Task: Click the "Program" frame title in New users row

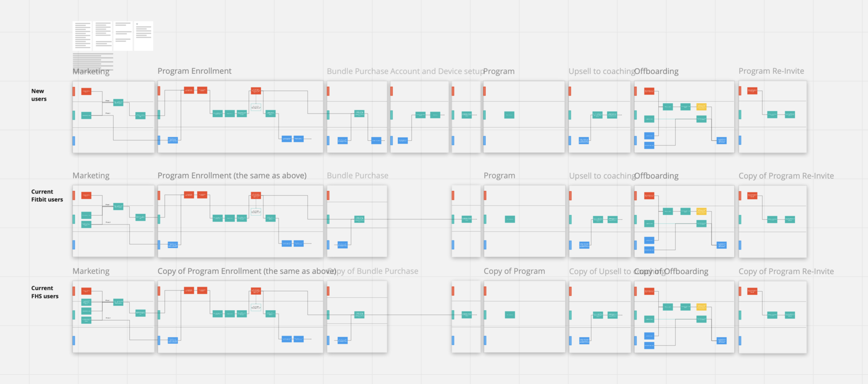Action: point(499,71)
